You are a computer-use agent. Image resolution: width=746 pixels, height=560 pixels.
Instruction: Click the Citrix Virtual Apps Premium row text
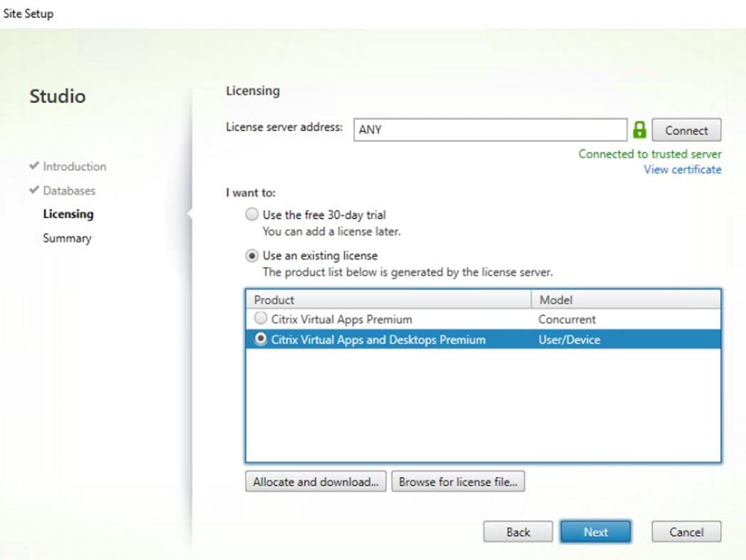coord(341,319)
